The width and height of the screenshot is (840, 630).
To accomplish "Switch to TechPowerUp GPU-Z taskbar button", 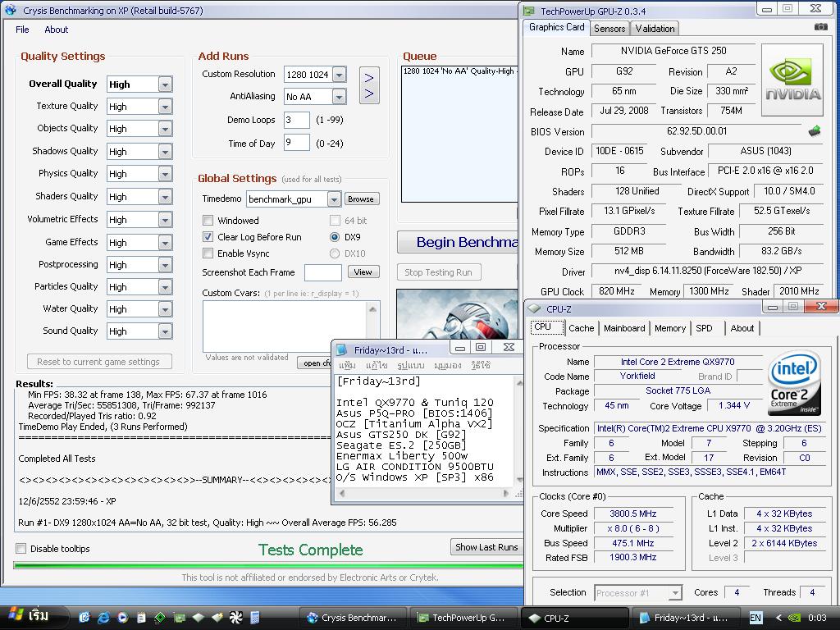I will tap(463, 618).
